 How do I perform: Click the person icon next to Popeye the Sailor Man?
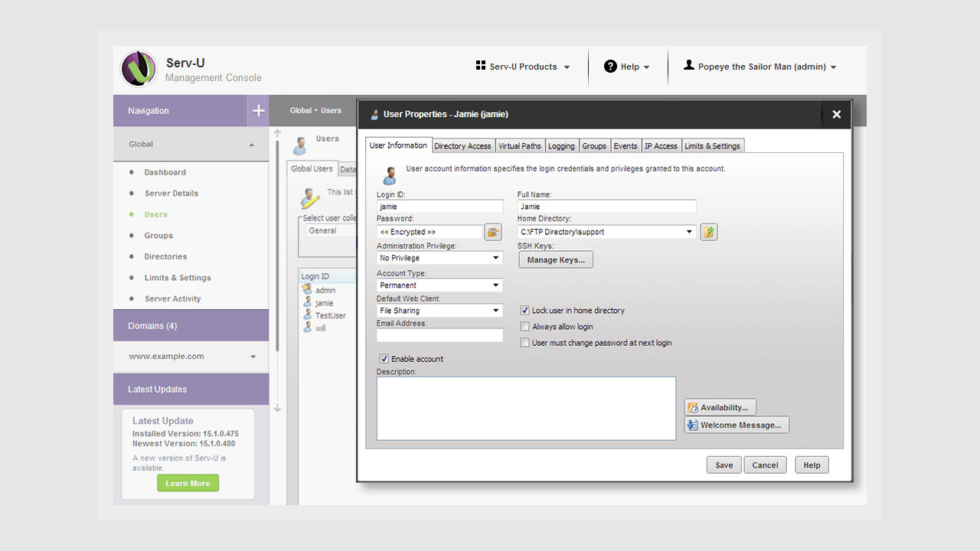coord(689,66)
